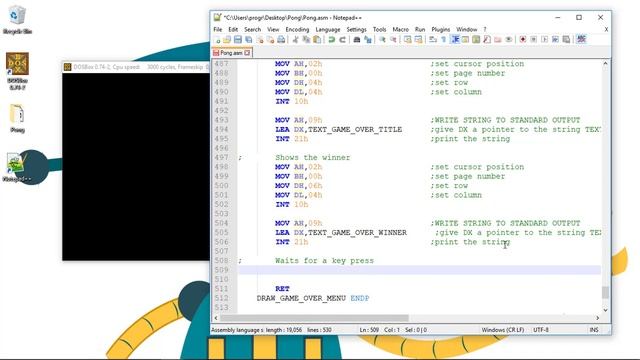Open the Macro menu

[x=400, y=29]
